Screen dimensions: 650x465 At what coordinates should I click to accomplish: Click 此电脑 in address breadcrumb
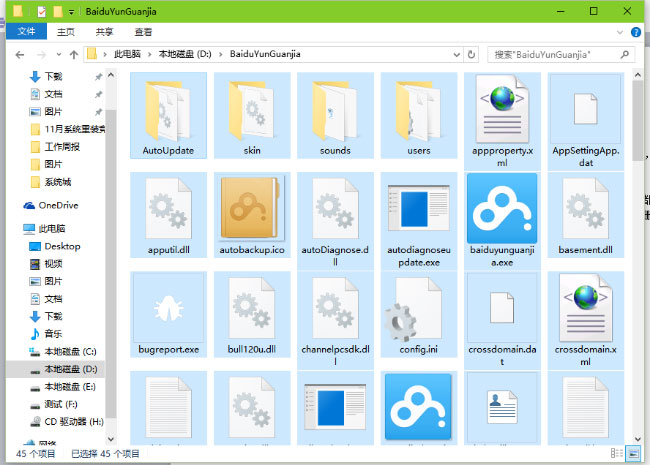point(127,54)
